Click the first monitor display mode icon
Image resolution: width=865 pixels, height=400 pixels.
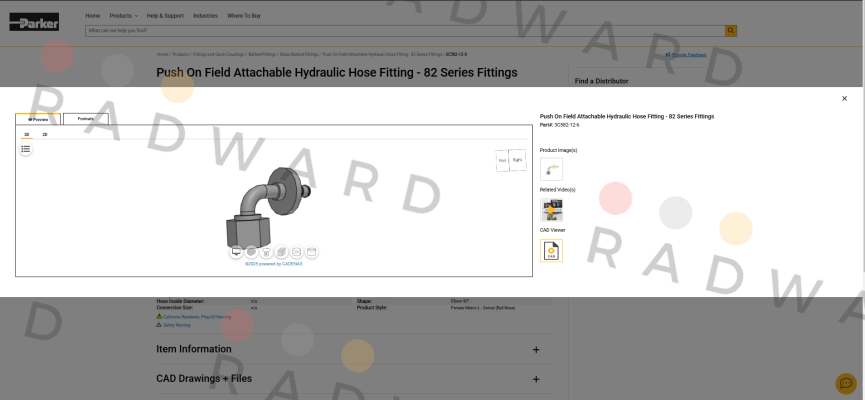(x=237, y=252)
